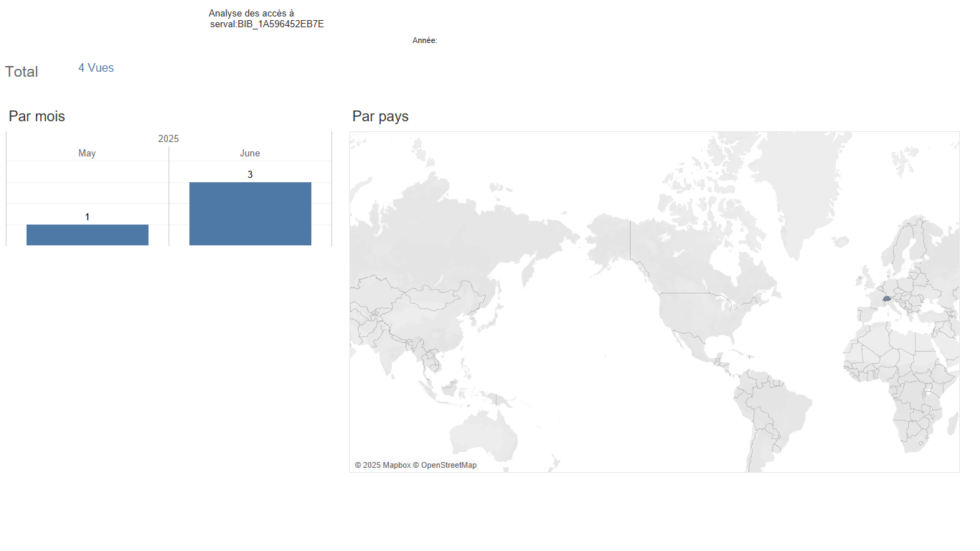
Task: Select highlighted Switzerland on the map
Action: click(887, 298)
